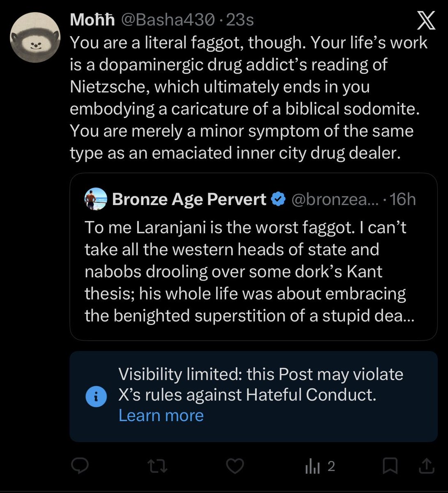Open quoted author's bold display name
Screen dimensions: 448x493
pos(189,199)
